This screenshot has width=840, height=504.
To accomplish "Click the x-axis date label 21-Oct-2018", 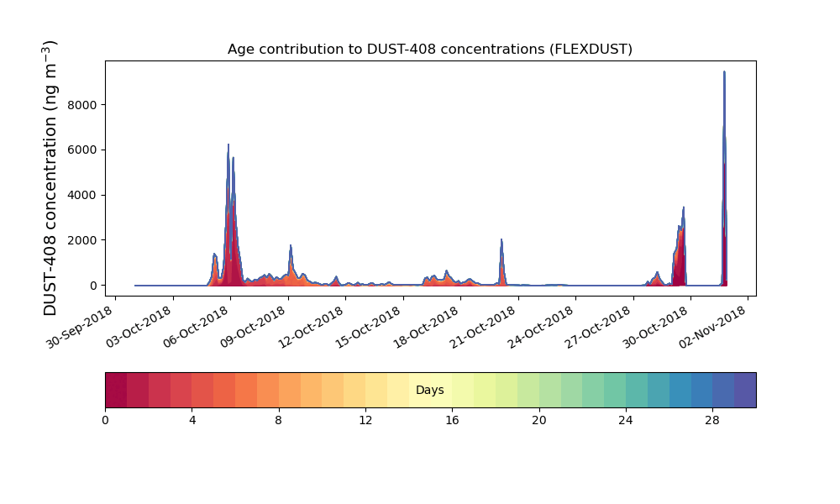I will point(483,328).
